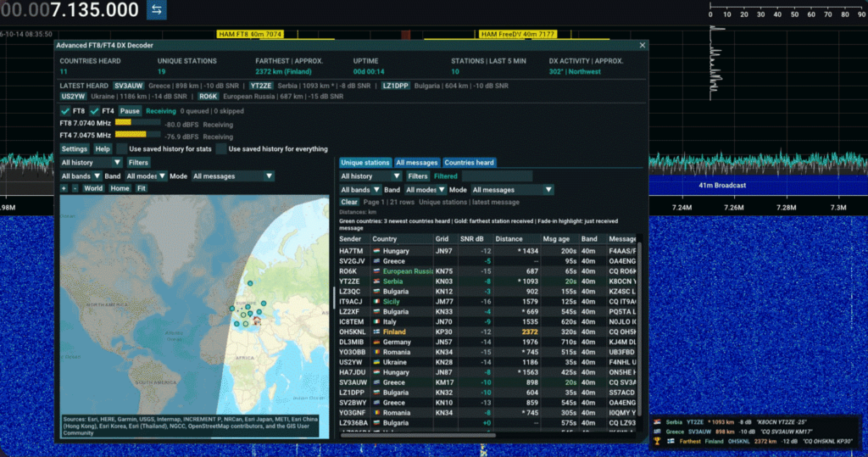Expand the map 'All bands' dropdown

81,176
